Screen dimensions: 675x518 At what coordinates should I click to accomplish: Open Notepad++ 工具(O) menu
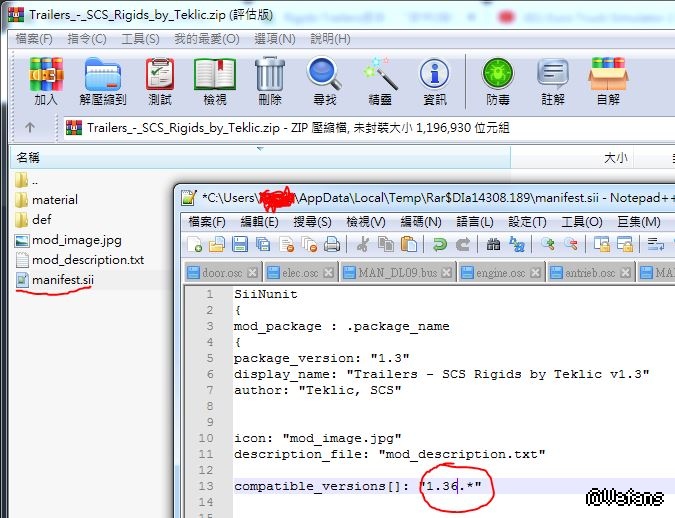pos(582,222)
